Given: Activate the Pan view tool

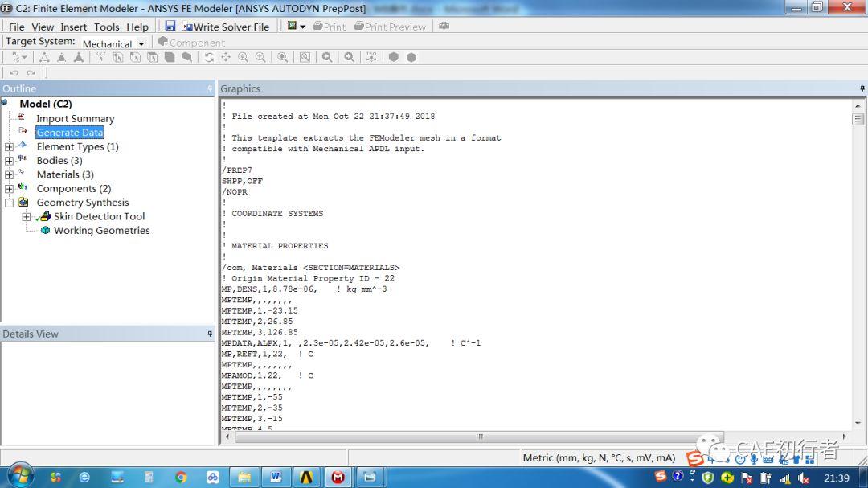Looking at the screenshot, I should click(x=226, y=57).
